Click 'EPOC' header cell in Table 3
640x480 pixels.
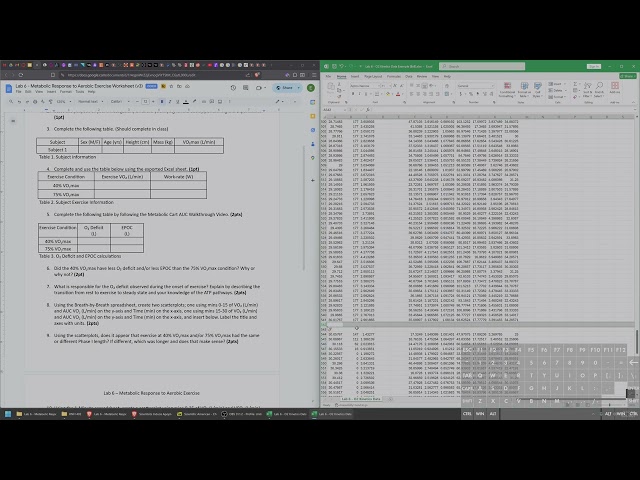pyautogui.click(x=127, y=231)
